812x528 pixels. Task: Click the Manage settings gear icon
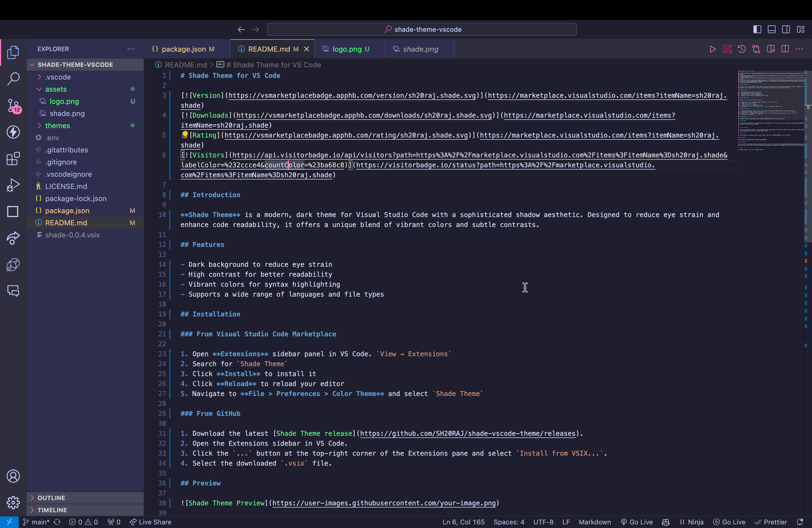tap(13, 502)
